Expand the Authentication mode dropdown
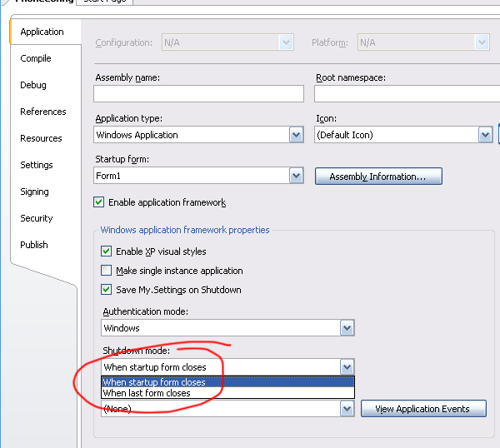This screenshot has height=448, width=500. (347, 328)
